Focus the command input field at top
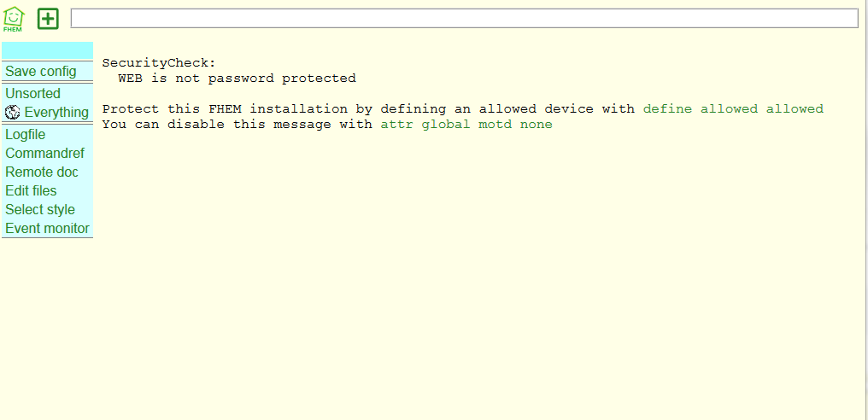The height and width of the screenshot is (420, 868). pyautogui.click(x=465, y=18)
